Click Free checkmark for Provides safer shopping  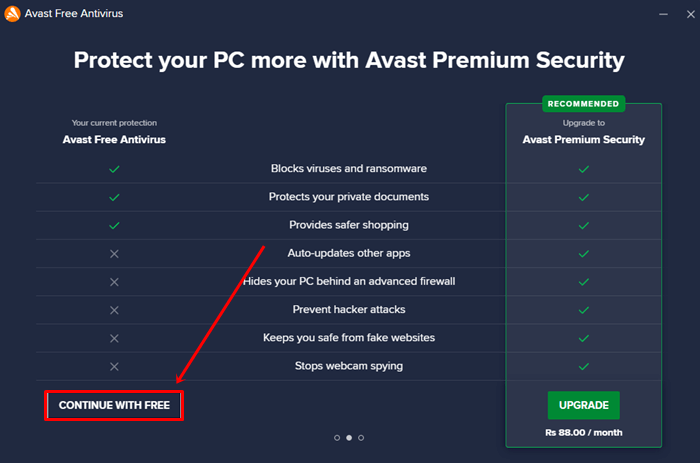point(114,225)
